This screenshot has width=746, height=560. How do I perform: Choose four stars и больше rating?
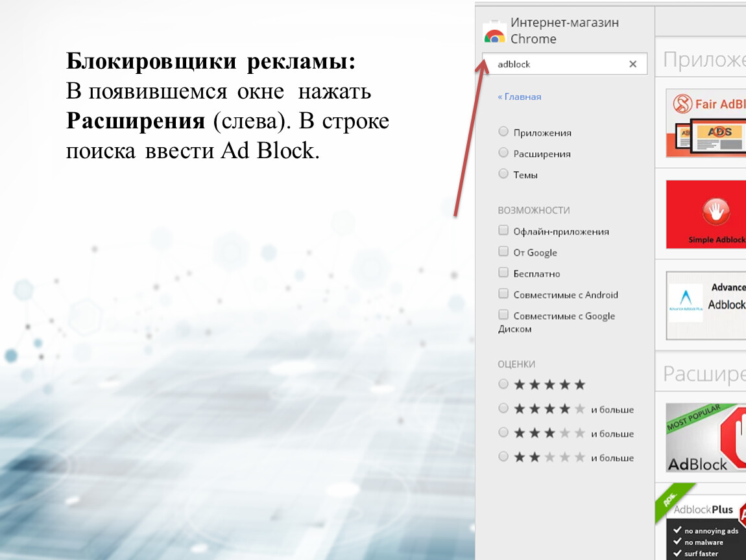(503, 408)
